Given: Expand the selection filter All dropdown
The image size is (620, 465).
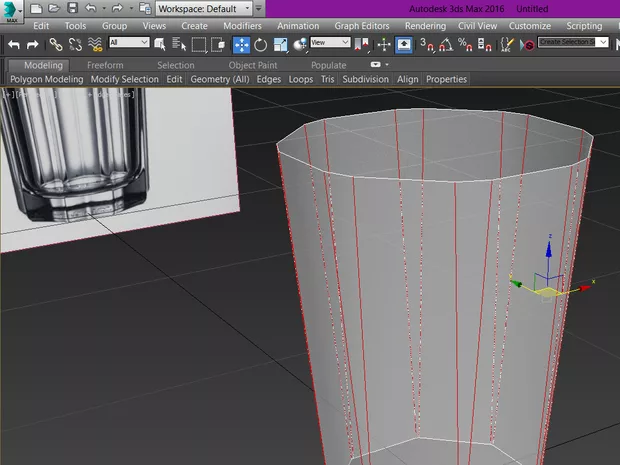Looking at the screenshot, I should (129, 43).
